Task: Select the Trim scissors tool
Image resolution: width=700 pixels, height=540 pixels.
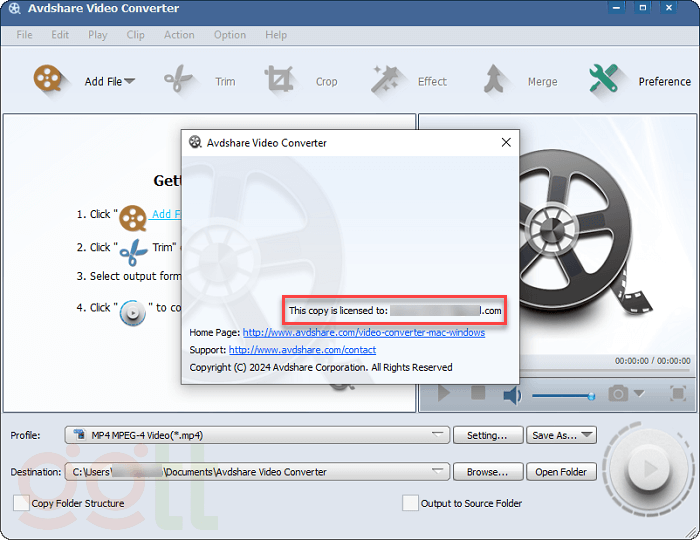Action: [178, 80]
